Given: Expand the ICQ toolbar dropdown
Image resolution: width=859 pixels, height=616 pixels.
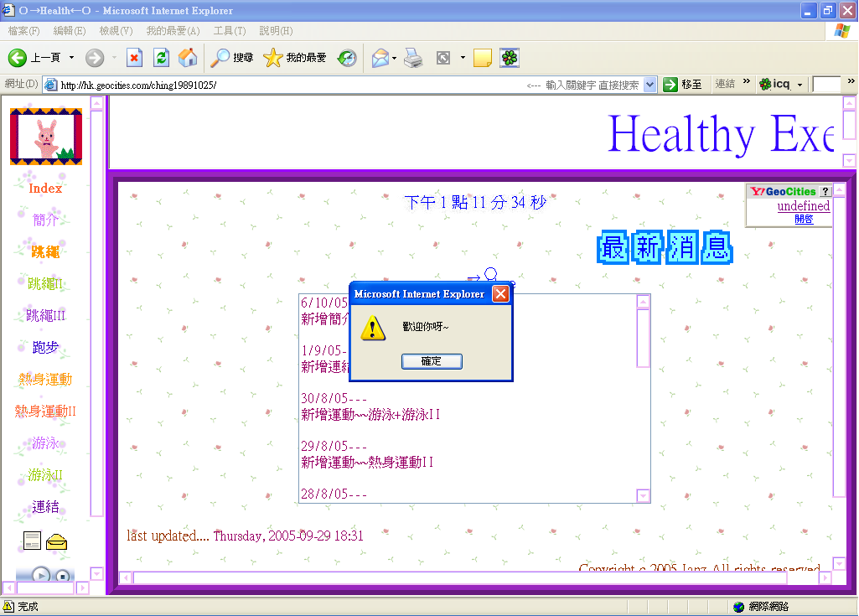Looking at the screenshot, I should click(x=799, y=85).
